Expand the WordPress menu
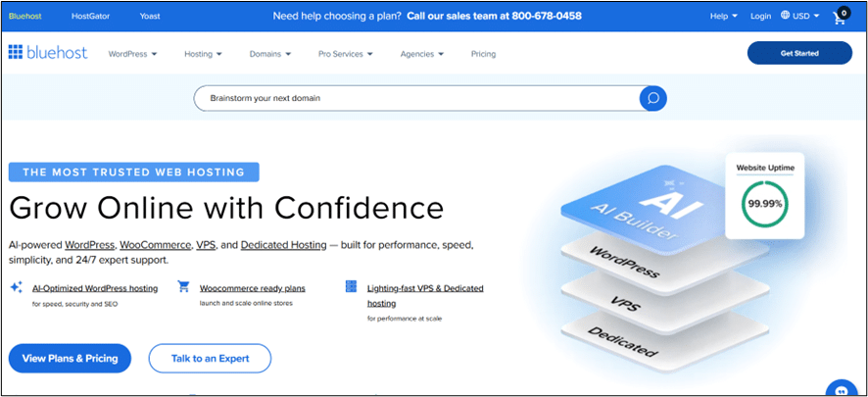868x397 pixels. pos(132,54)
